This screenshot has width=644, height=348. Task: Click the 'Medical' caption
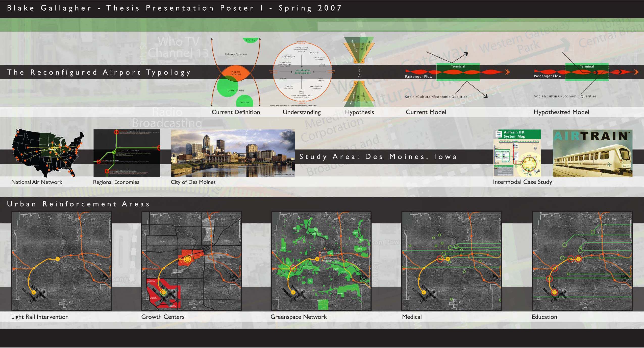click(412, 317)
